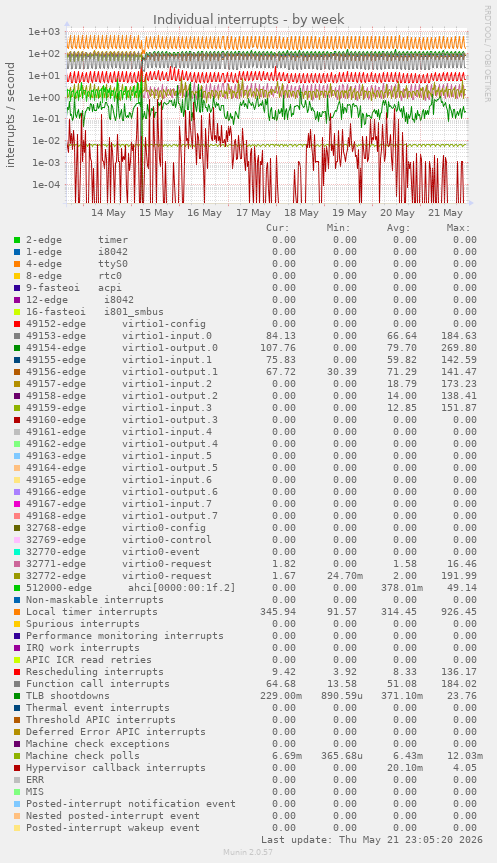
Task: Click the 14 May date label
Action: click(108, 212)
